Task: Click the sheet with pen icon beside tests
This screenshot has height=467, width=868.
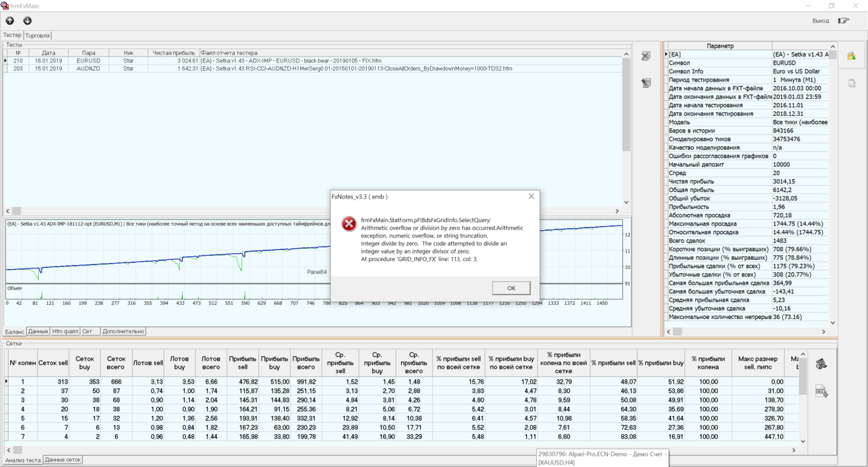Action: tap(646, 83)
